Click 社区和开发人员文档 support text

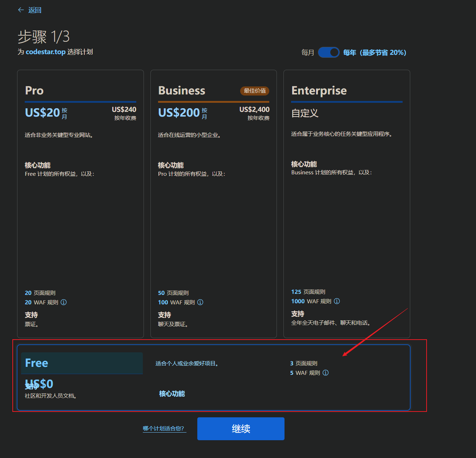pos(51,396)
